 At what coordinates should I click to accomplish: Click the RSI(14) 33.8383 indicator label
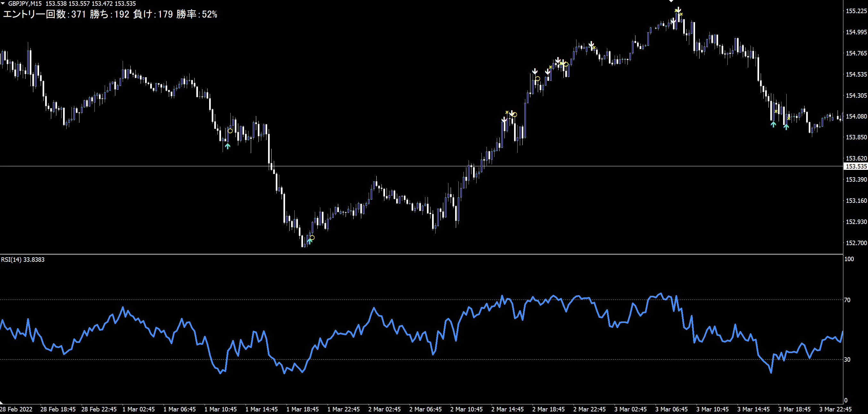pos(22,260)
